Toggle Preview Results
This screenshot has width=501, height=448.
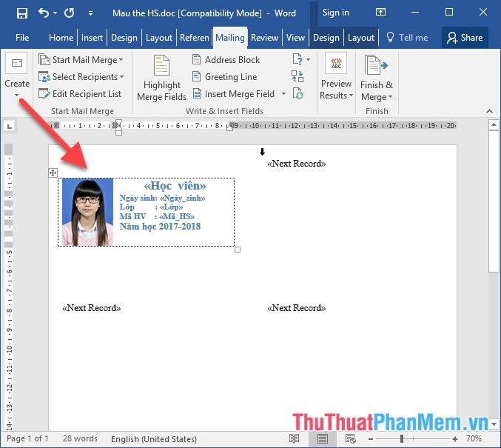[x=336, y=79]
